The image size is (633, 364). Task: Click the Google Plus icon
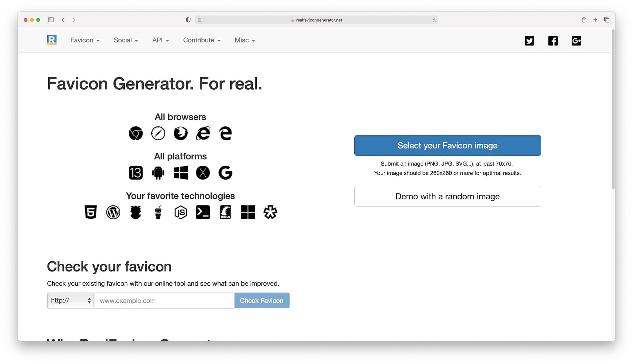click(x=576, y=41)
